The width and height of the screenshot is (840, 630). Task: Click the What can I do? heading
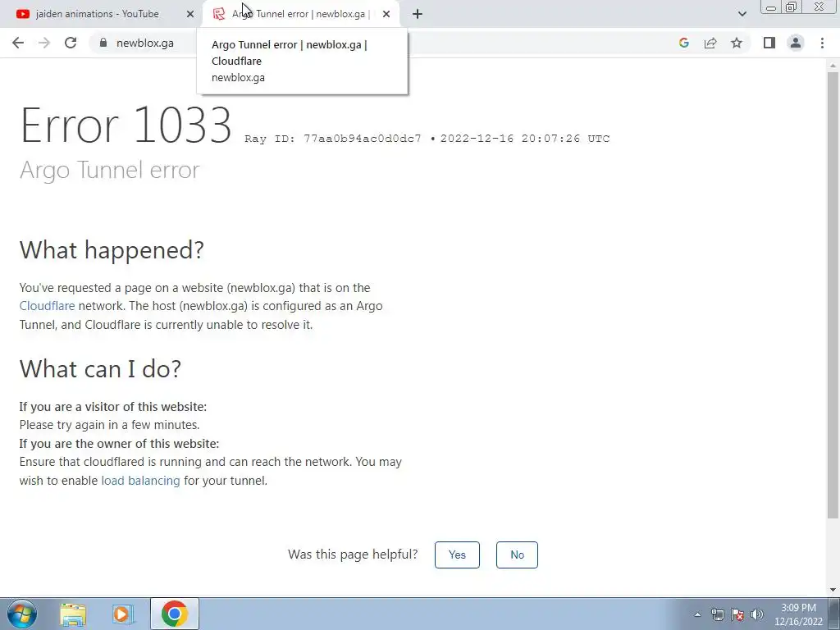click(x=100, y=369)
